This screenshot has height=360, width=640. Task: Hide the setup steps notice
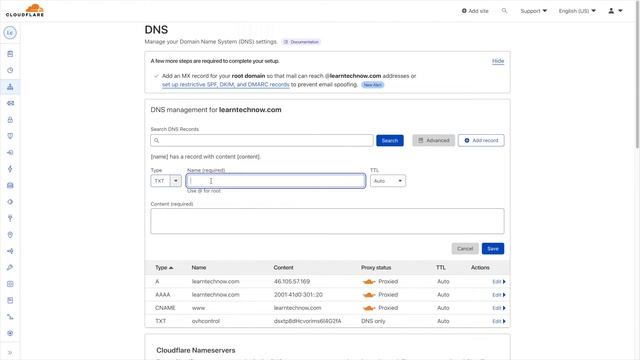click(498, 61)
